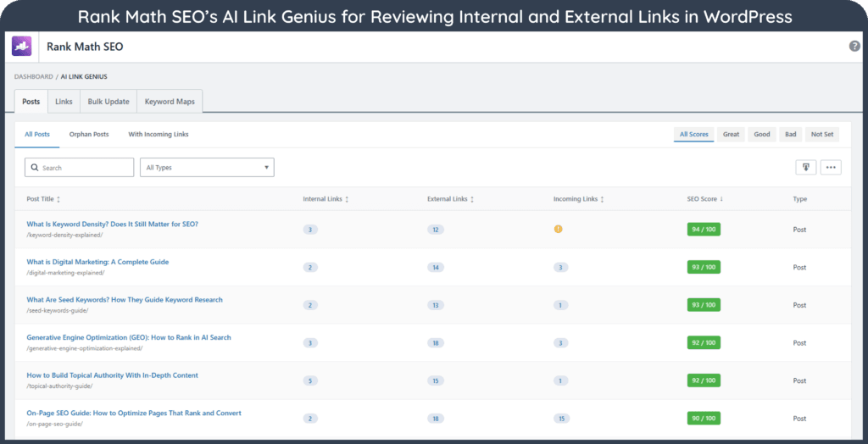
Task: Open post What Is Keyword Density?
Action: point(113,225)
